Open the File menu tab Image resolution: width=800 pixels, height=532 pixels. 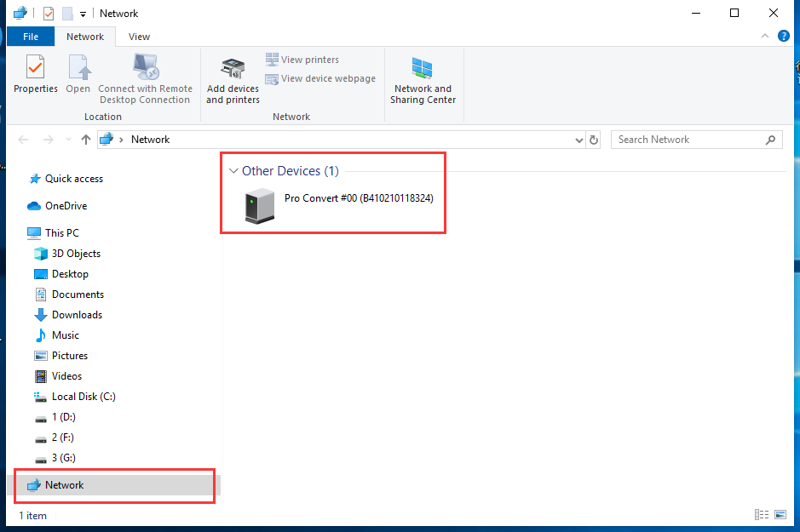(31, 37)
